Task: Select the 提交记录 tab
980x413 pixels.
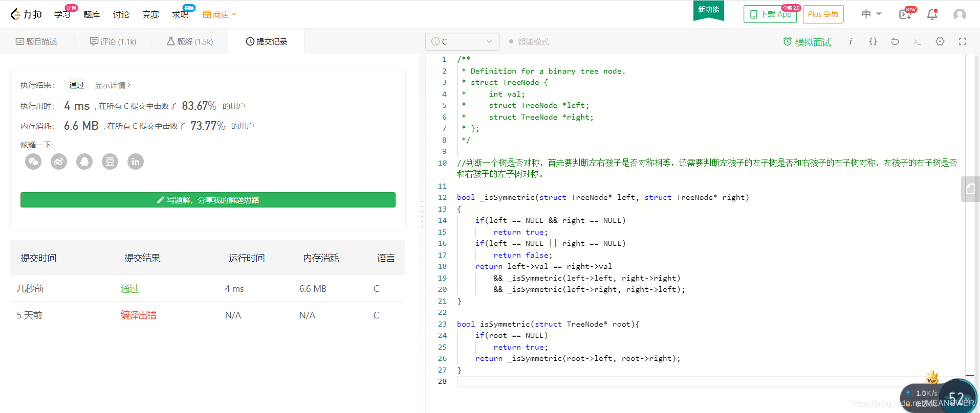Action: 267,41
